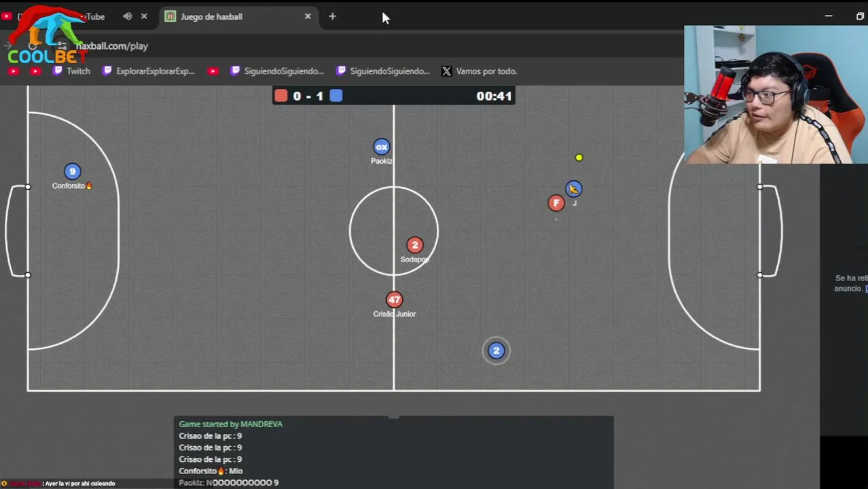This screenshot has width=868, height=489.
Task: Click chat line Game started by MANDREVA
Action: coord(231,424)
